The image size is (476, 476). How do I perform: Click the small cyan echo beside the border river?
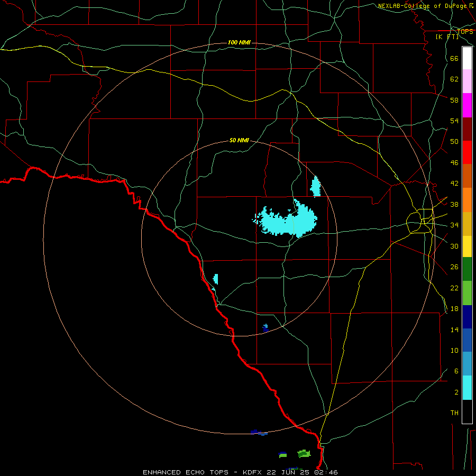[x=216, y=279]
